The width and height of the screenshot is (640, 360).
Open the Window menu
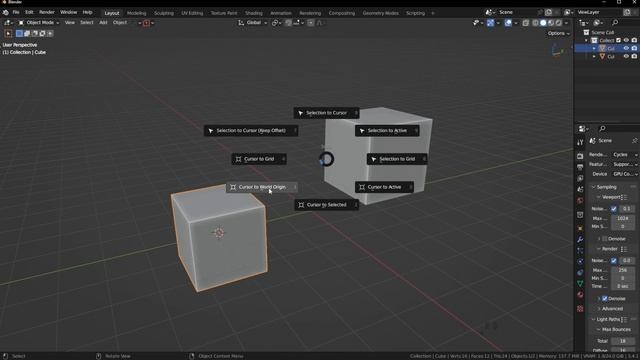coord(69,12)
